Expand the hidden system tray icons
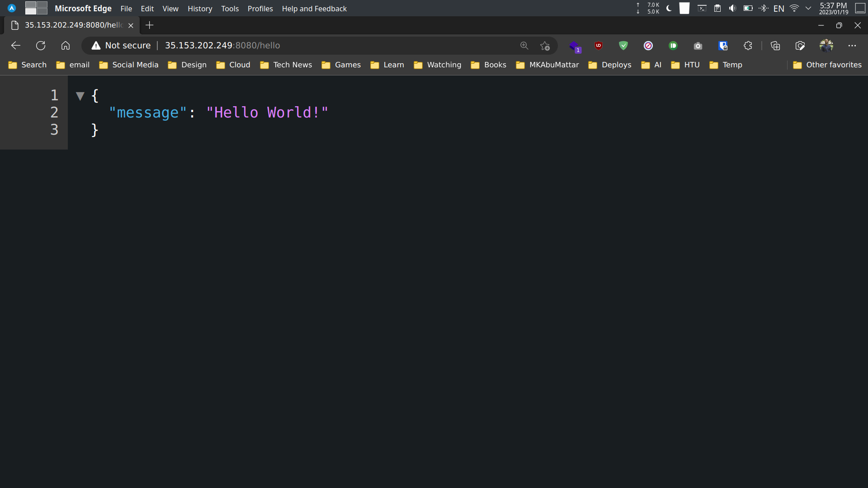The image size is (868, 488). [809, 8]
